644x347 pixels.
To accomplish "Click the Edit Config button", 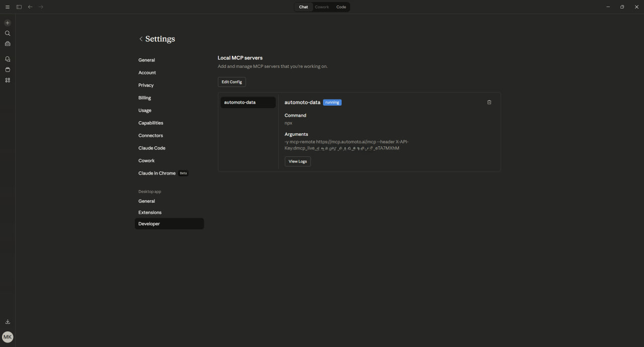I will pos(232,82).
